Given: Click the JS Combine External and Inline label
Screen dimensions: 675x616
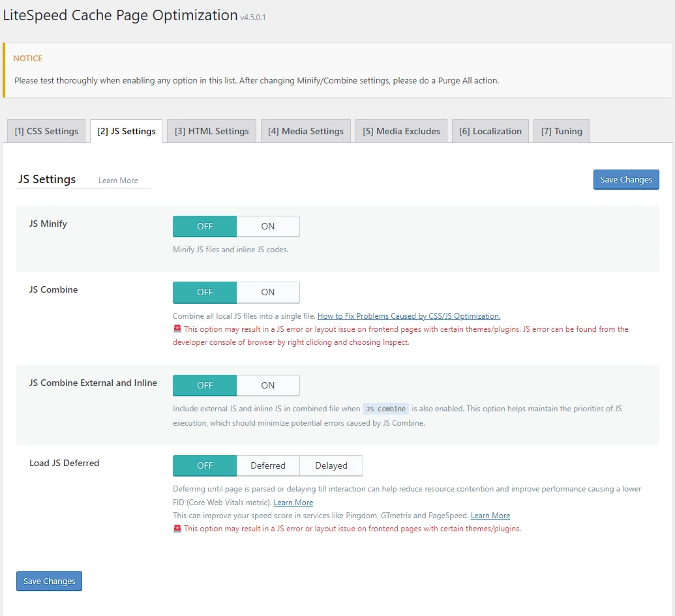Looking at the screenshot, I should point(93,383).
